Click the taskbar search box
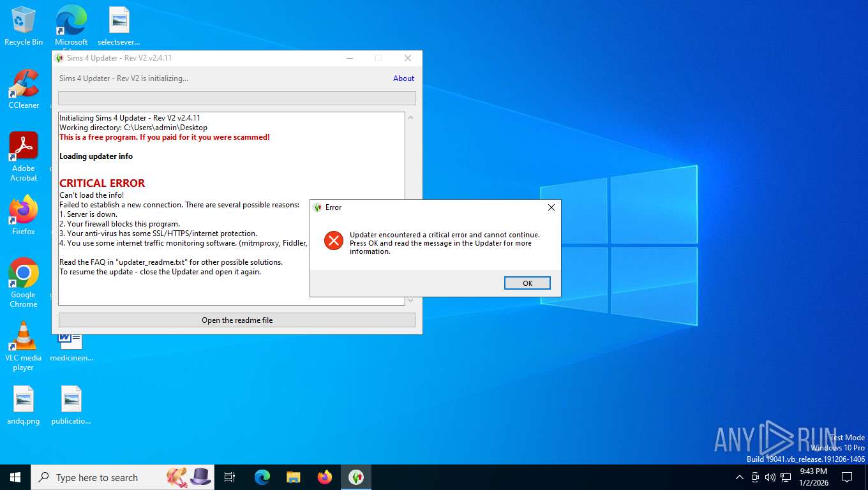 [x=123, y=477]
